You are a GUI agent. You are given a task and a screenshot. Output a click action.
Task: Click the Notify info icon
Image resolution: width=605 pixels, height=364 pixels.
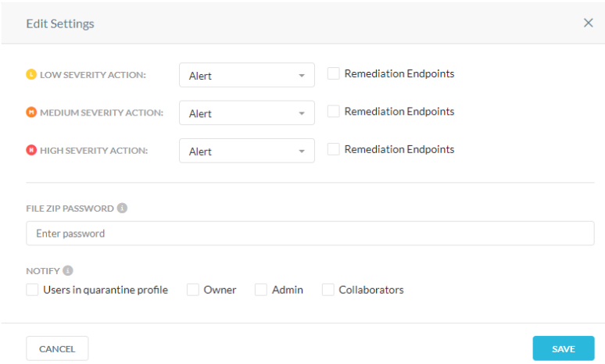point(68,271)
